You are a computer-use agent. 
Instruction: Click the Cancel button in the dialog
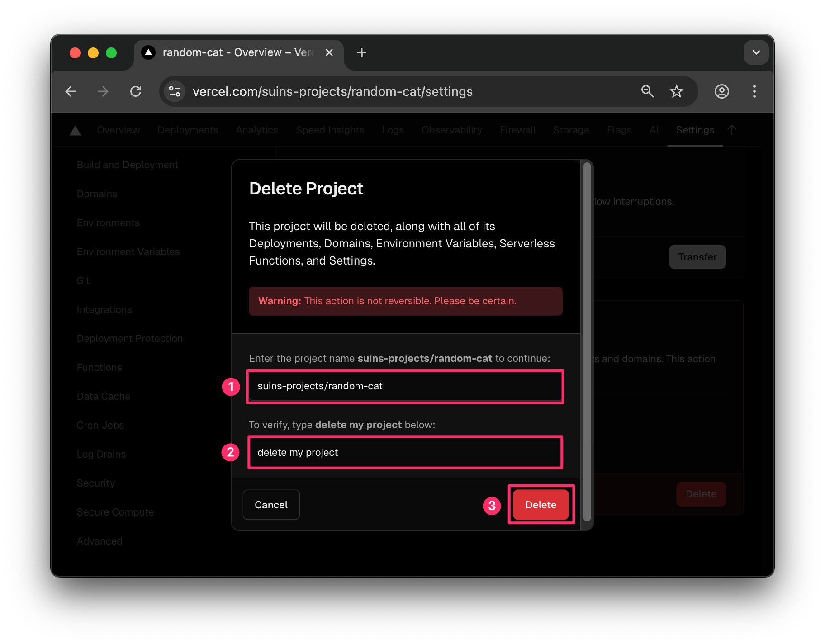pos(271,505)
